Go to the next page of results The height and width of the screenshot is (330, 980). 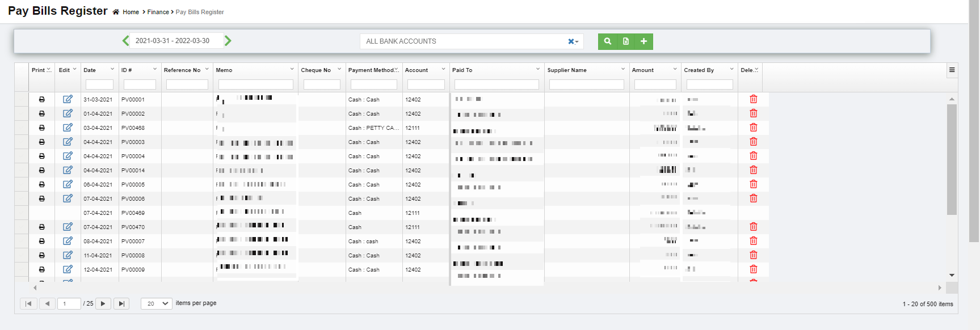point(103,303)
